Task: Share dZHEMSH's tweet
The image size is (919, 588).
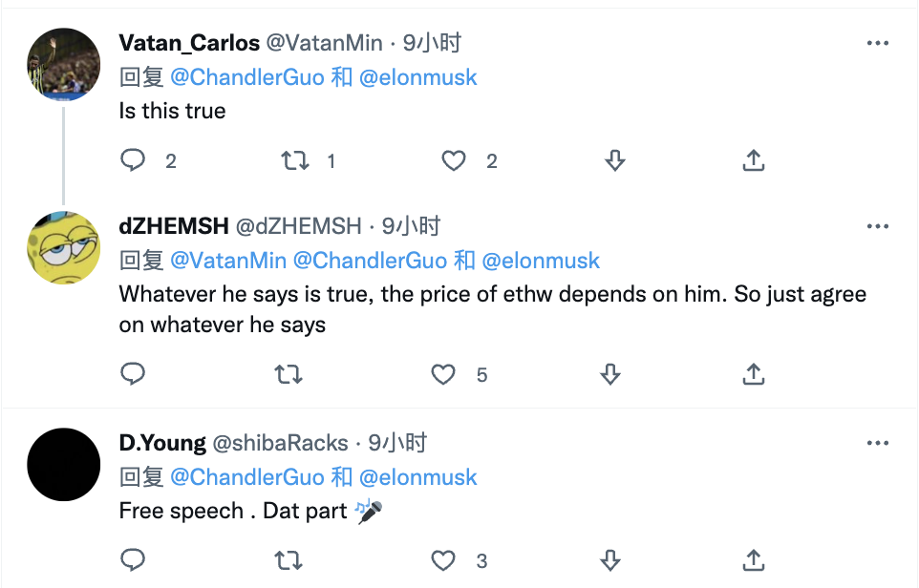Action: (x=754, y=374)
